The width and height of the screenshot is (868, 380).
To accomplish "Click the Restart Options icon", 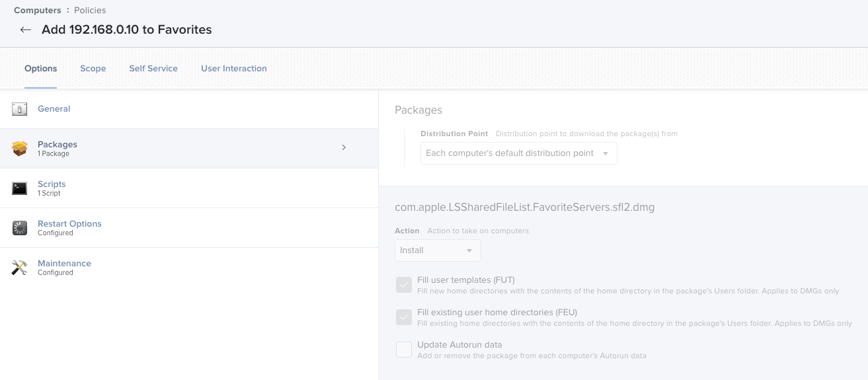I will click(19, 228).
